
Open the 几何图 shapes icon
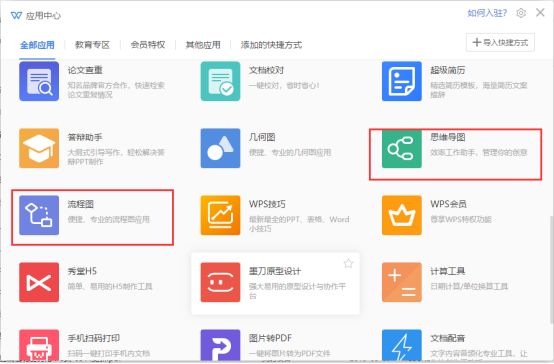pos(220,148)
